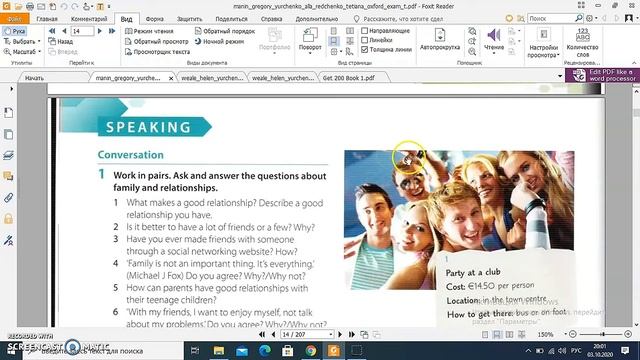The image size is (640, 360).
Task: Open the 150% zoom level dropdown
Action: click(565, 334)
